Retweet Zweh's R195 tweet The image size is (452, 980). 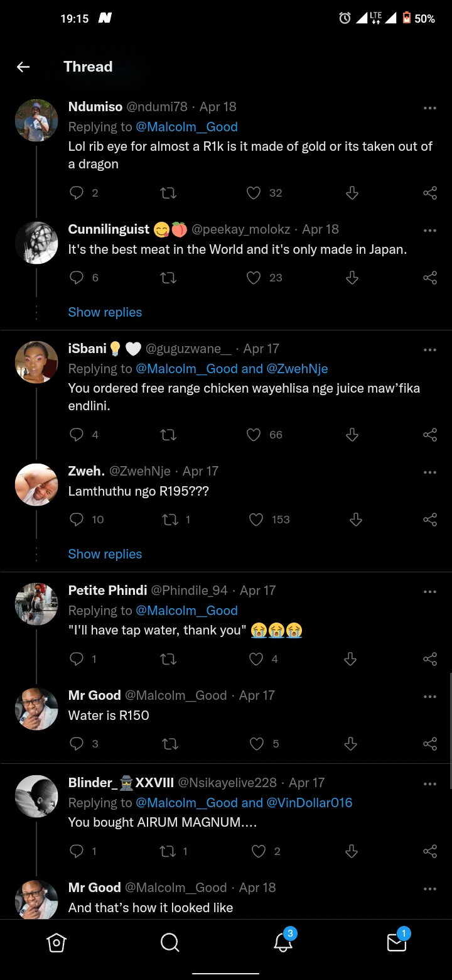(x=169, y=520)
